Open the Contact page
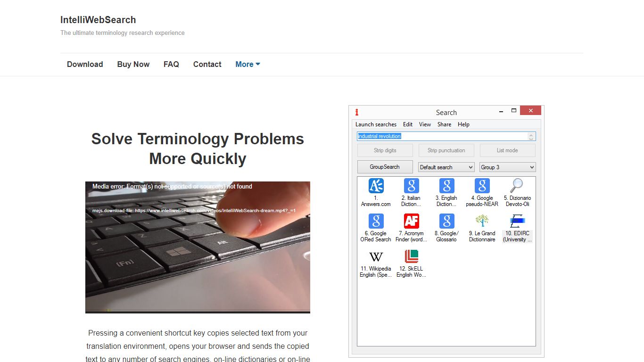644x362 pixels. (207, 65)
